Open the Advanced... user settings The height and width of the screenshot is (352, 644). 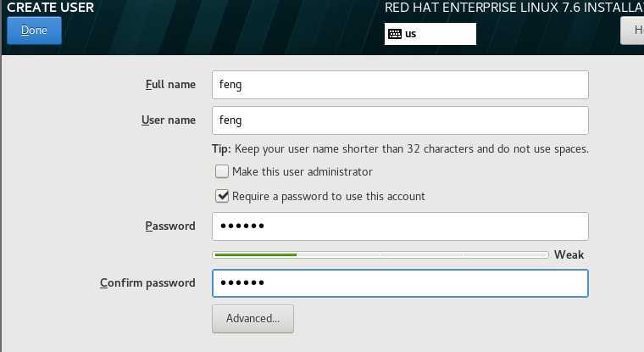(253, 319)
